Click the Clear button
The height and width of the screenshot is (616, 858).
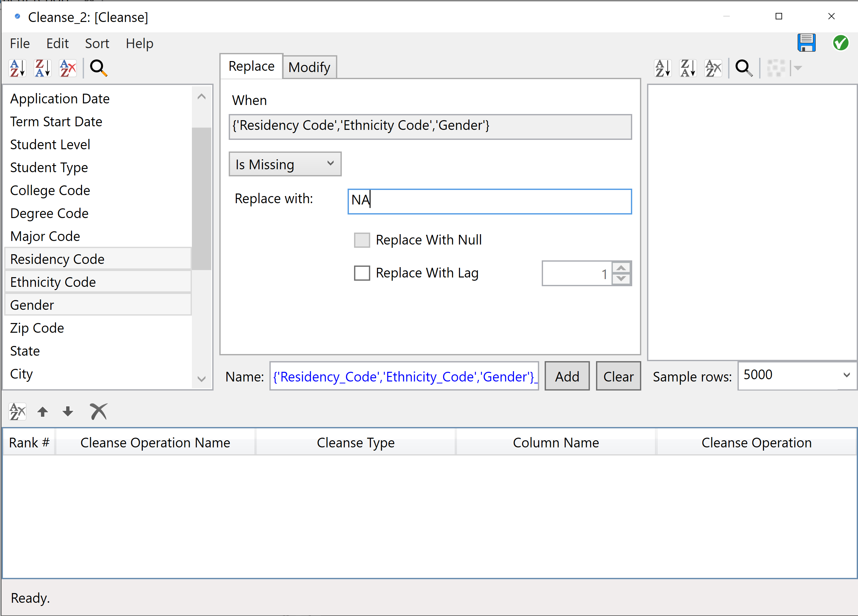point(618,376)
